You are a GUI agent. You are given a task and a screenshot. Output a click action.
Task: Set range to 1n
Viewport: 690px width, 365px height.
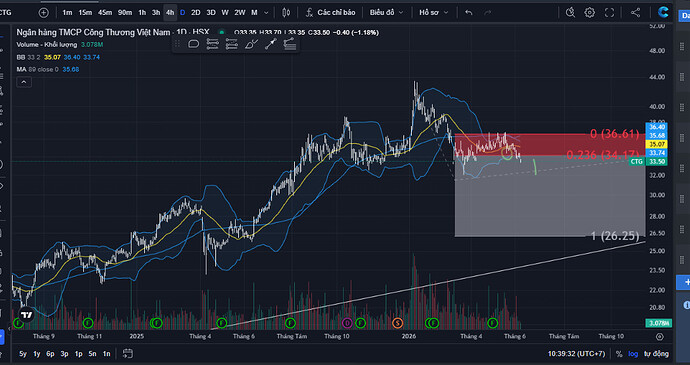pos(106,354)
